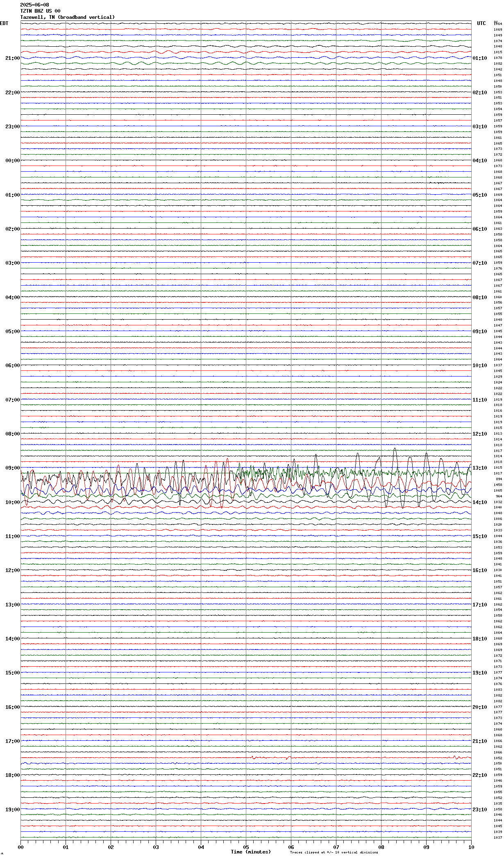
Task: Select the 06:10 UTC time label
Action: [480, 229]
